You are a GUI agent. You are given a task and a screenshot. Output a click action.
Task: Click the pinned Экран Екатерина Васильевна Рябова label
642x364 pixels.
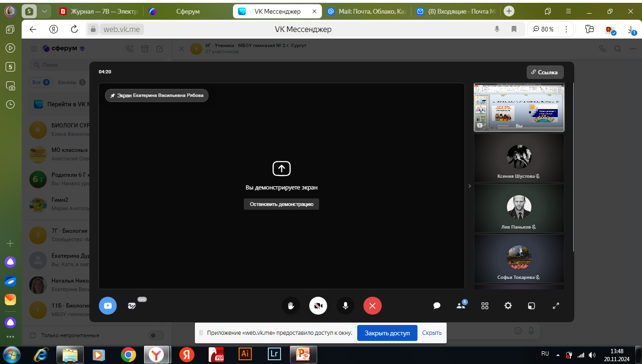pyautogui.click(x=157, y=95)
